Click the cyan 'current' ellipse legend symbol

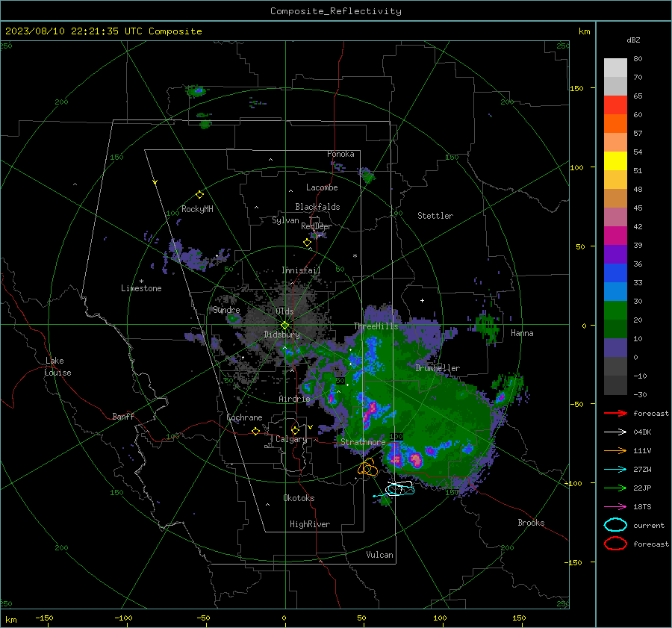pyautogui.click(x=615, y=525)
